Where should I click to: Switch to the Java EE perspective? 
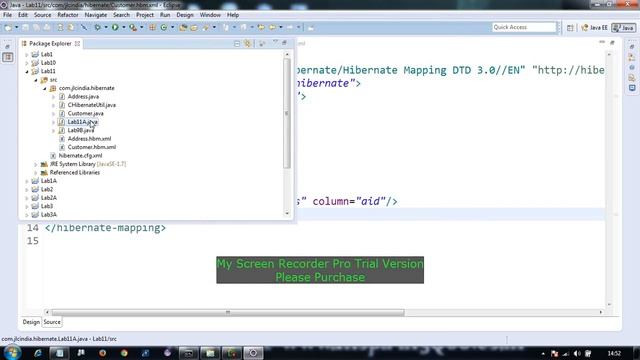pos(595,28)
